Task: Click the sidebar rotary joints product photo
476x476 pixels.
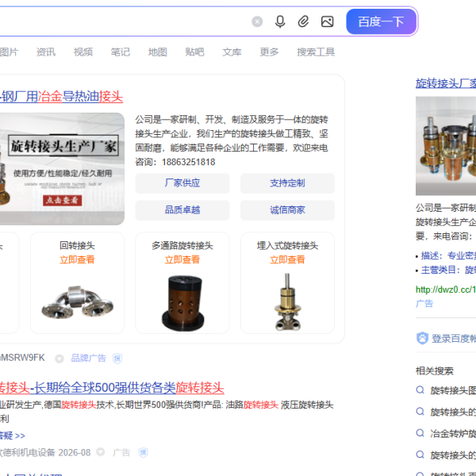Action: click(x=446, y=146)
